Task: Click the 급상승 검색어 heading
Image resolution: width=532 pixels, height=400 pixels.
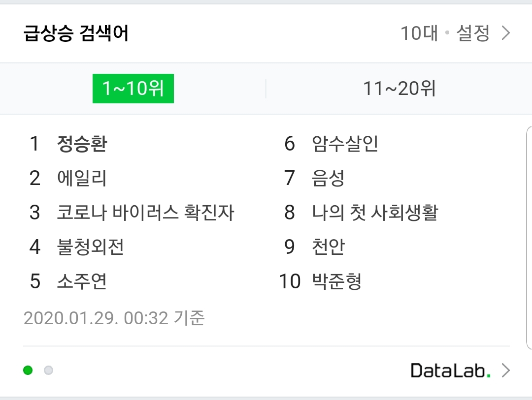Action: pos(76,33)
